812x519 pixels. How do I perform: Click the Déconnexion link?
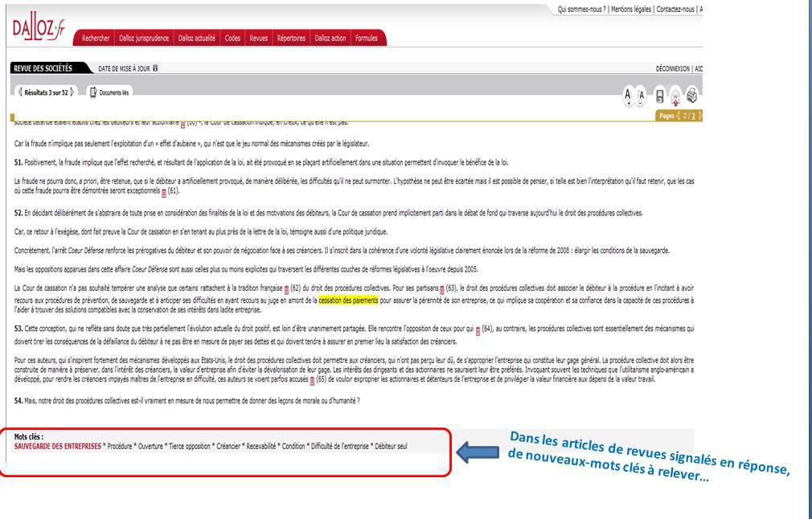[674, 69]
